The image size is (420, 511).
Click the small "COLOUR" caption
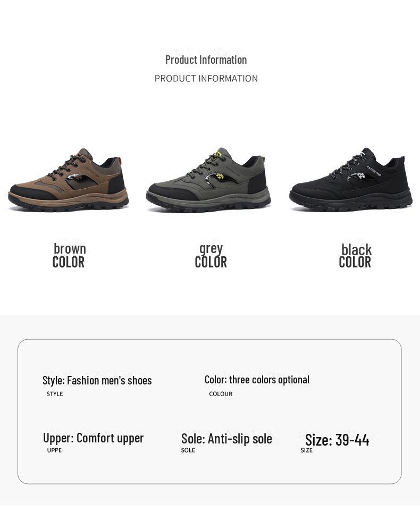(221, 394)
